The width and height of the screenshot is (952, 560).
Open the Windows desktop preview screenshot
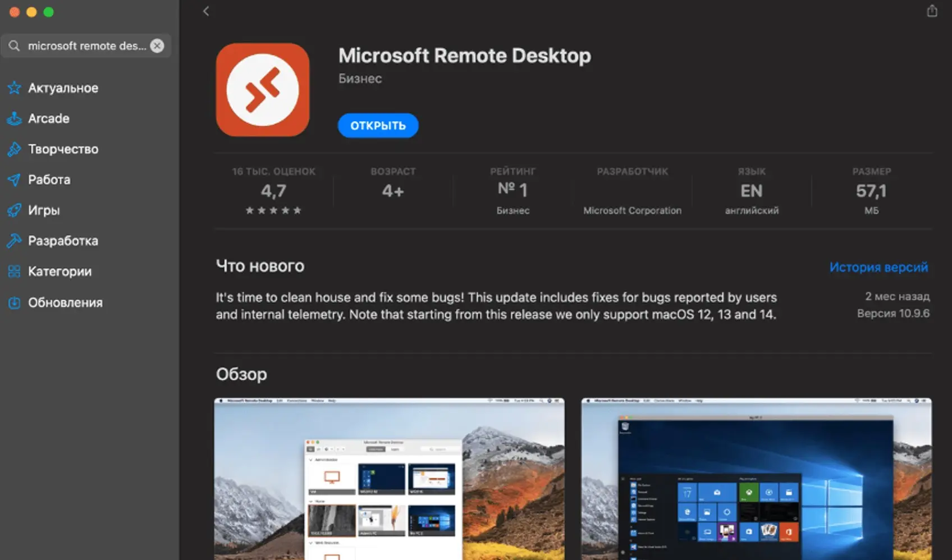point(756,479)
